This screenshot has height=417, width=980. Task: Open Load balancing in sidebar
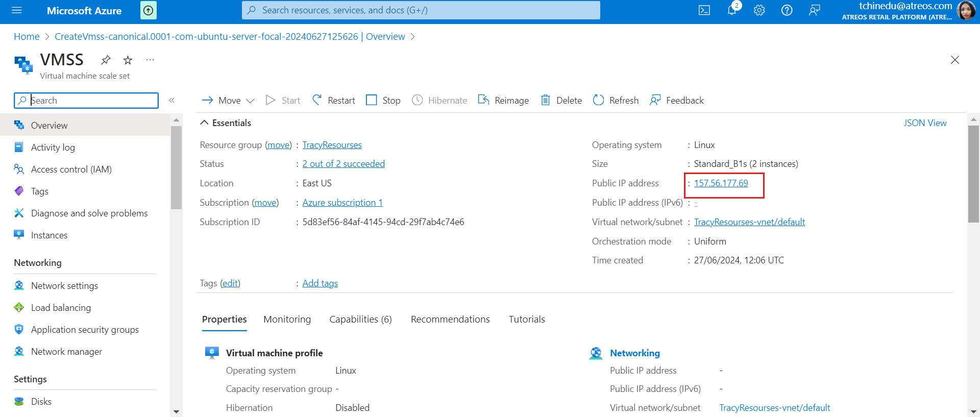61,308
